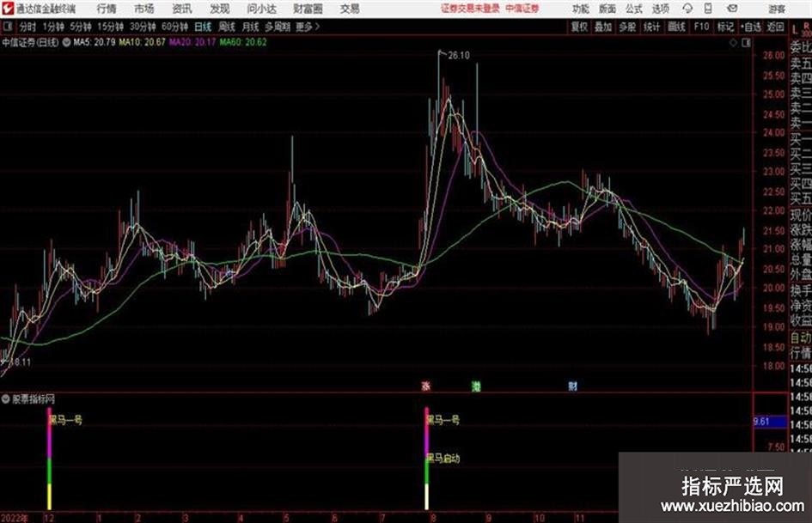Image resolution: width=812 pixels, height=523 pixels.
Task: Click the 标记 mark button
Action: pos(725,27)
